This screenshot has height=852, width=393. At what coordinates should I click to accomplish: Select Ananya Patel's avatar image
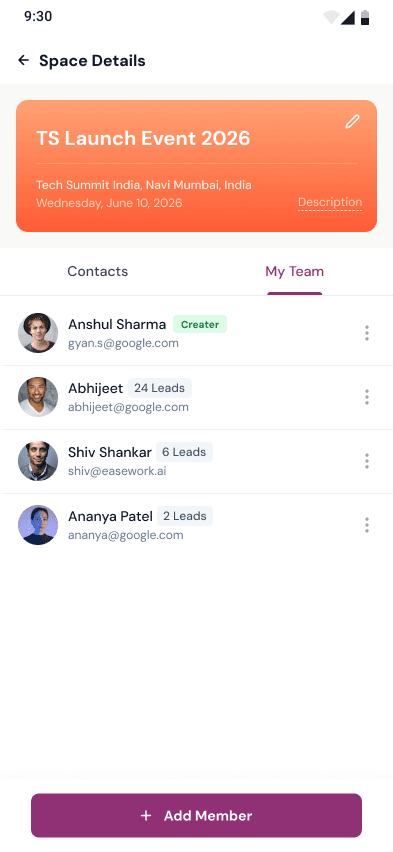point(38,525)
